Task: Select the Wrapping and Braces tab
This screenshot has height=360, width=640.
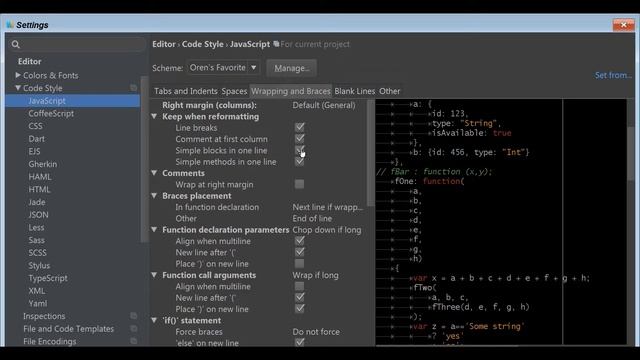Action: coord(291,91)
